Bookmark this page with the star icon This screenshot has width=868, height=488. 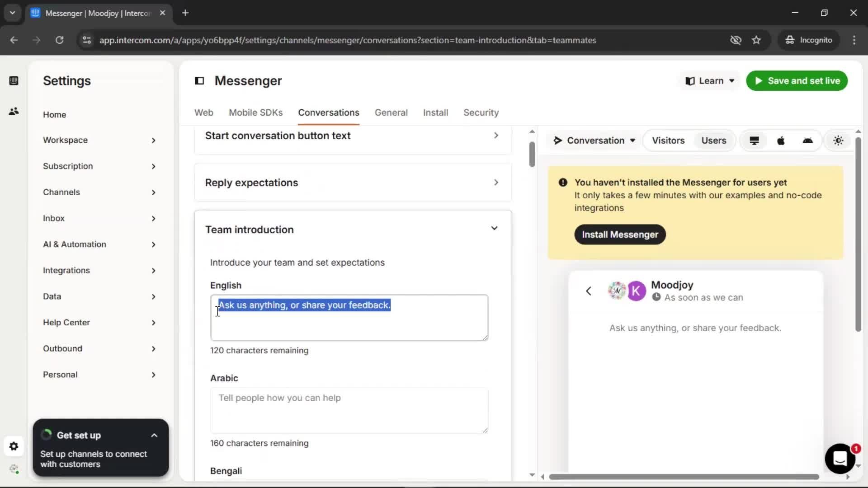tap(756, 40)
